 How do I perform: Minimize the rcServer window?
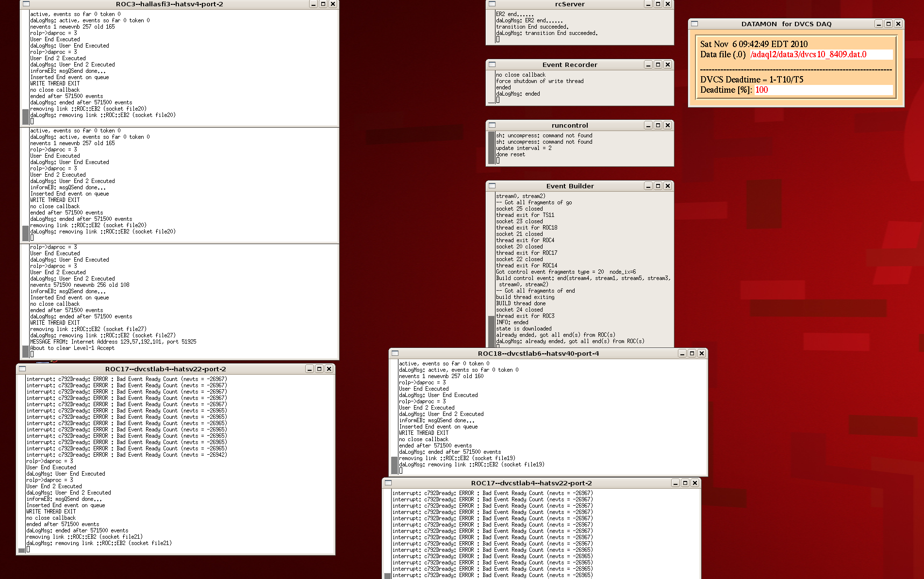pyautogui.click(x=648, y=4)
